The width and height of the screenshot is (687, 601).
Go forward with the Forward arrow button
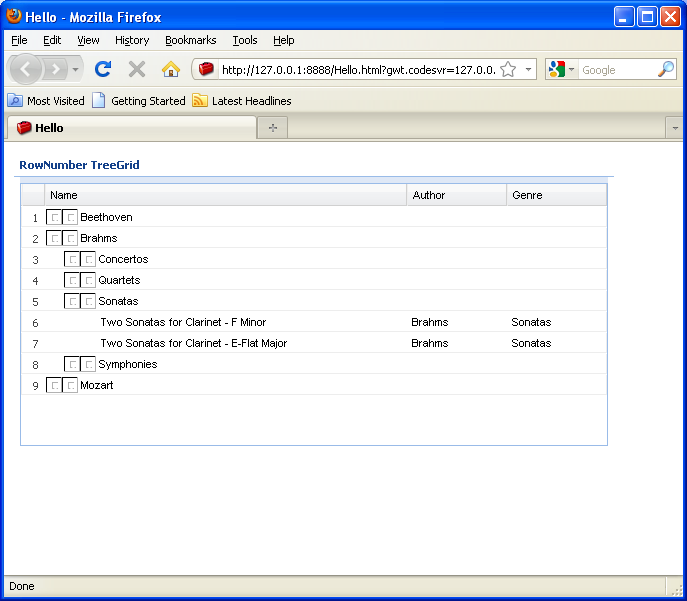click(x=55, y=69)
